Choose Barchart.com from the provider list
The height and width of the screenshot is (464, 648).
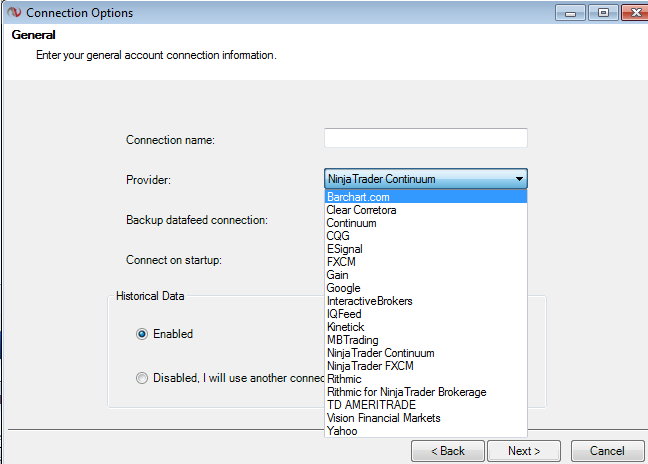[426, 197]
